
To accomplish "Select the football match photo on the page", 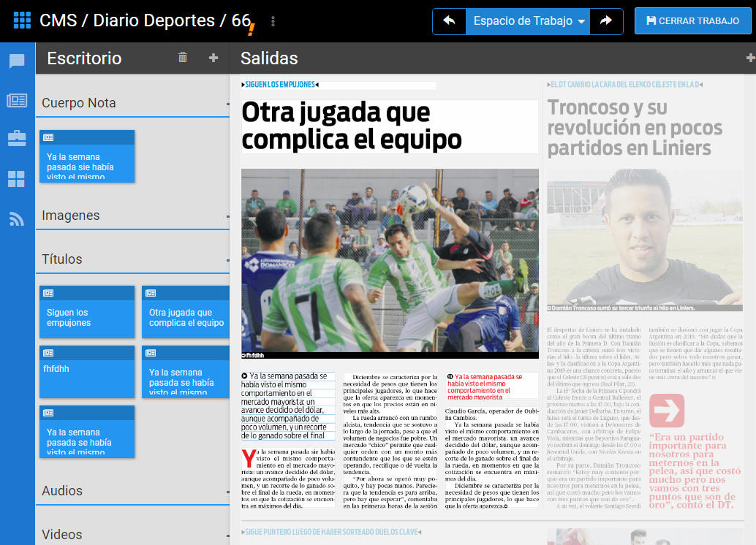I will (390, 260).
